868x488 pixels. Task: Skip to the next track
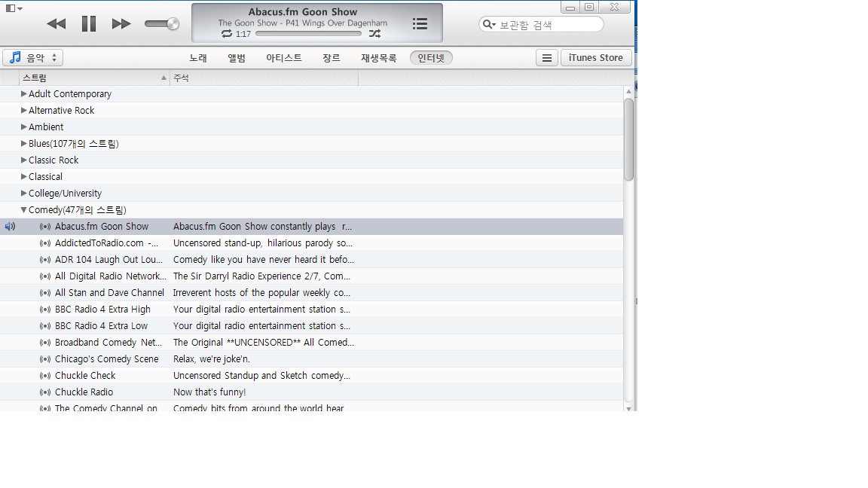tap(121, 24)
